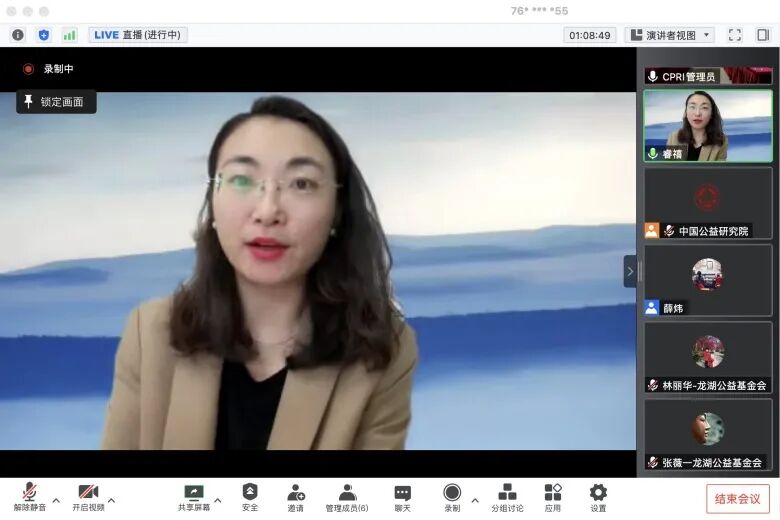Open 分组讨论 breakout rooms
This screenshot has width=780, height=520.
pyautogui.click(x=507, y=498)
